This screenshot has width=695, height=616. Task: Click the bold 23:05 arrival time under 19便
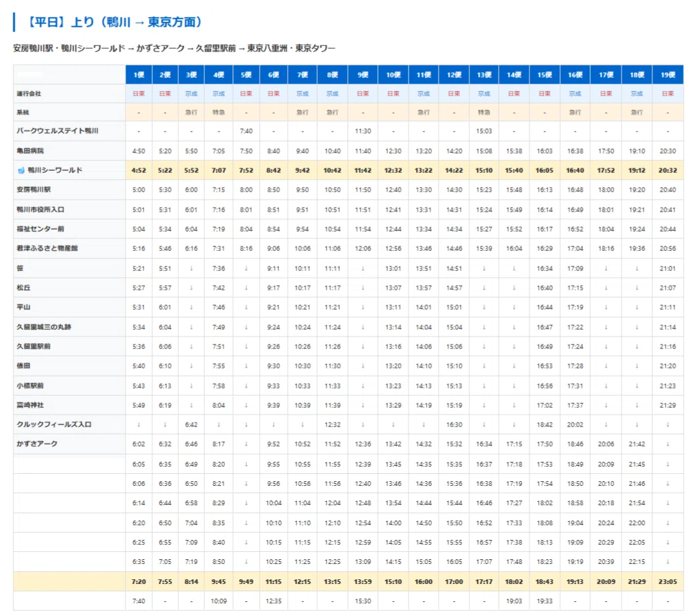tap(668, 582)
